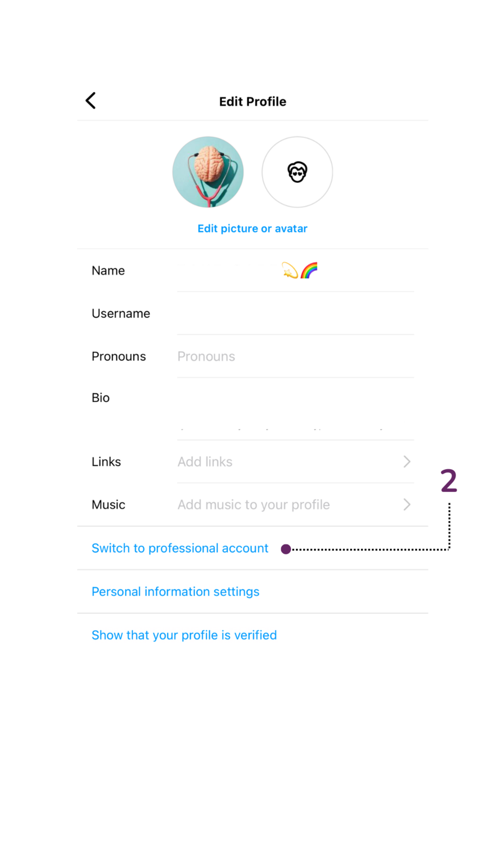Click the shooting star emoji in Name
Image resolution: width=488 pixels, height=868 pixels.
point(290,270)
